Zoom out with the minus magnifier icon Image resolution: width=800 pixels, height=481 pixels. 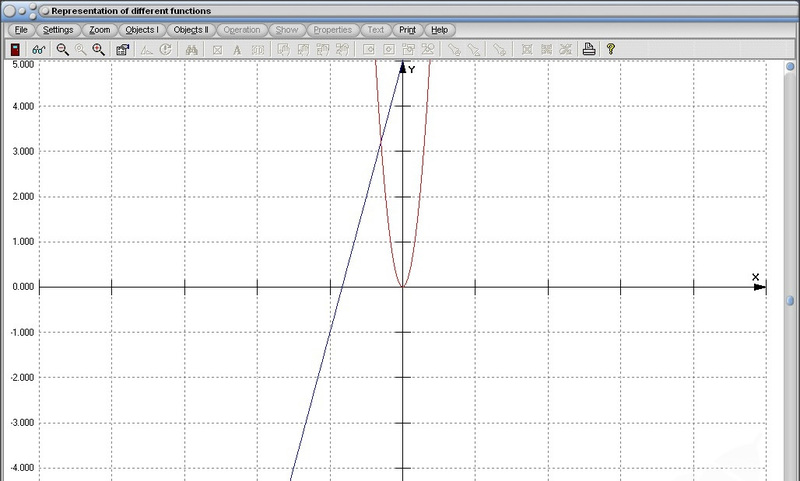62,49
